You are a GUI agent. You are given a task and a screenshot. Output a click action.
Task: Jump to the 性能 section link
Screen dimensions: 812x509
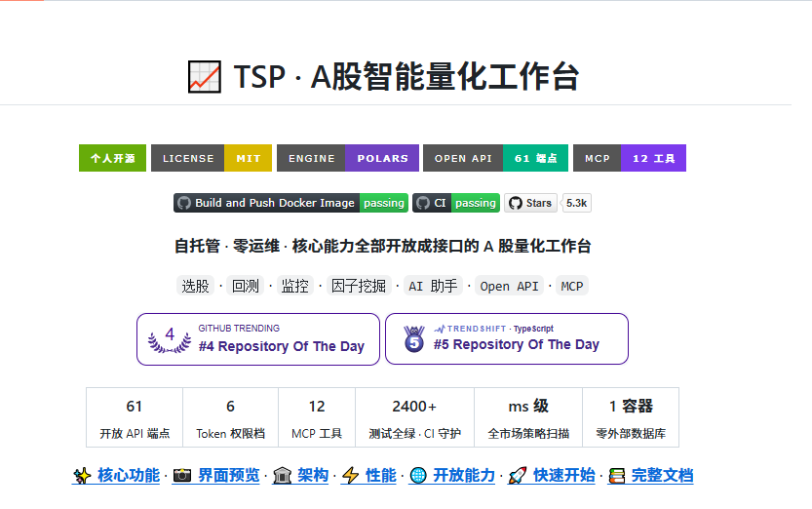pos(381,475)
